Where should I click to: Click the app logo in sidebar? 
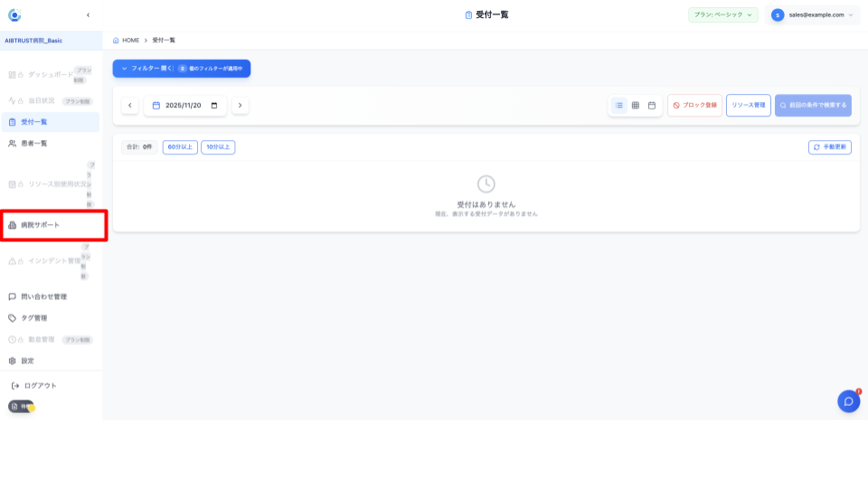pyautogui.click(x=14, y=14)
